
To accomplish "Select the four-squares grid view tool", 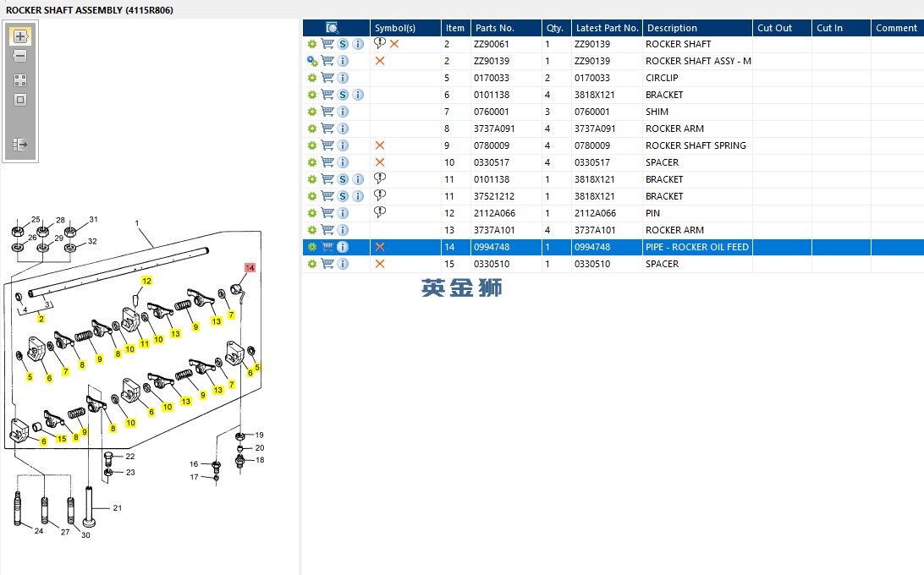I will pos(20,80).
